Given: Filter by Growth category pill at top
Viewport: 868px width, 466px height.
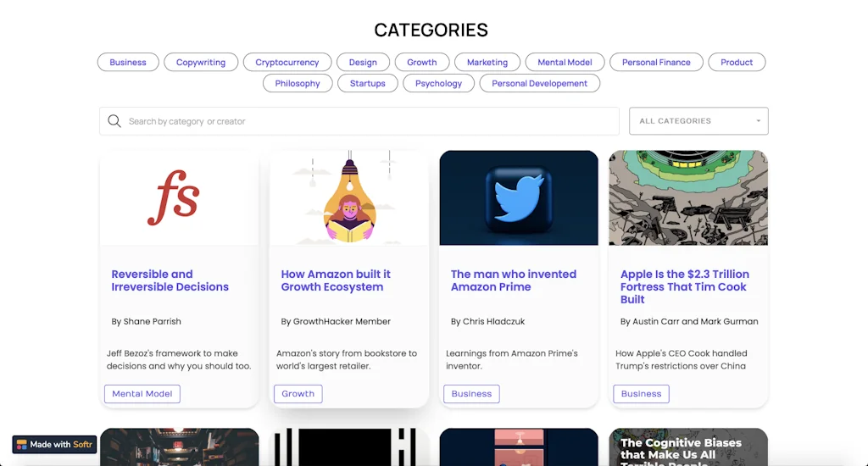Looking at the screenshot, I should click(x=422, y=62).
